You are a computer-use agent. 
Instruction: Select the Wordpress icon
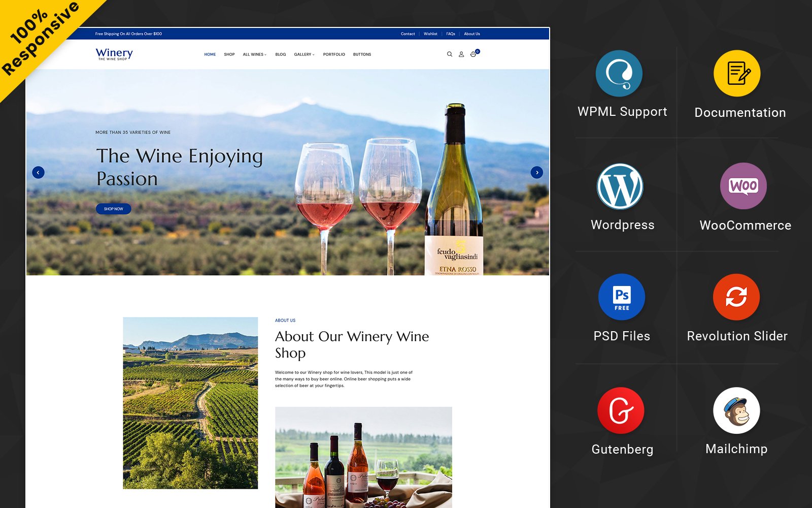[x=621, y=186]
